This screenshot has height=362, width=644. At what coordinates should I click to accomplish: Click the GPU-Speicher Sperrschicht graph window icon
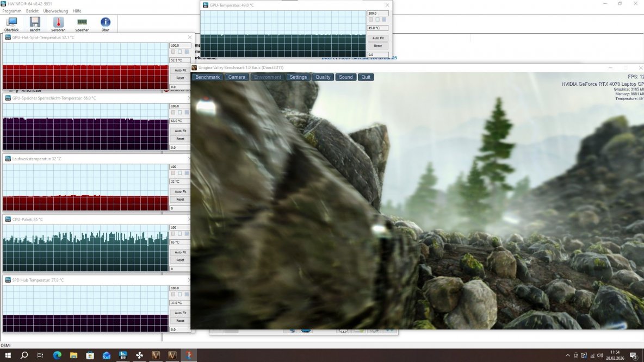(8, 98)
